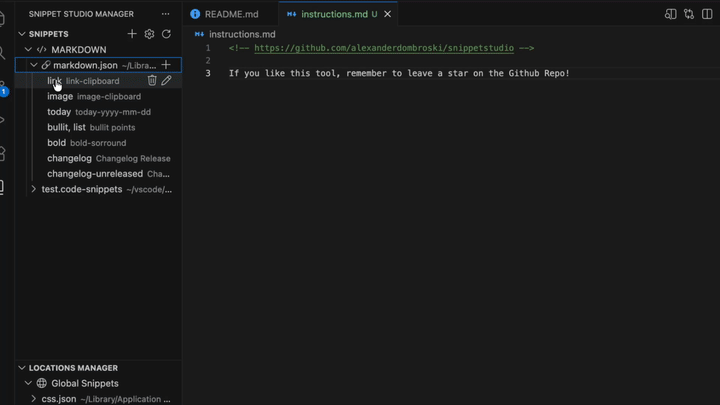
Task: Add snippet to markdown.json file
Action: click(166, 65)
